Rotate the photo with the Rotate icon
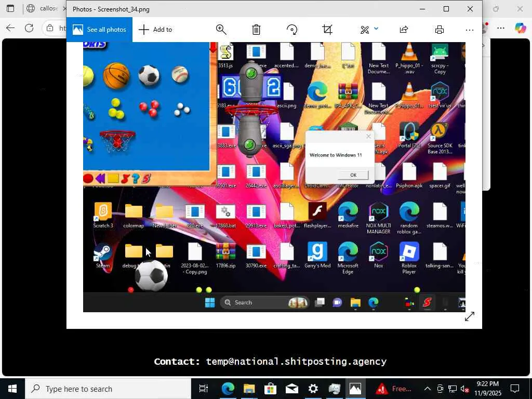The width and height of the screenshot is (532, 399). 292,30
